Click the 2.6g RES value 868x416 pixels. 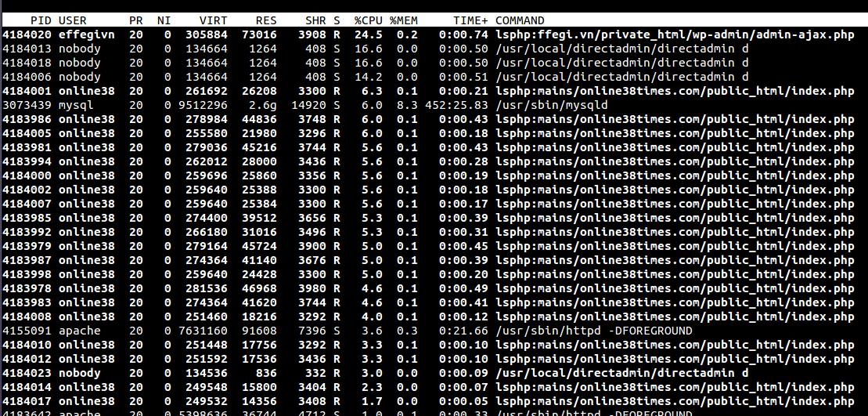(x=262, y=105)
